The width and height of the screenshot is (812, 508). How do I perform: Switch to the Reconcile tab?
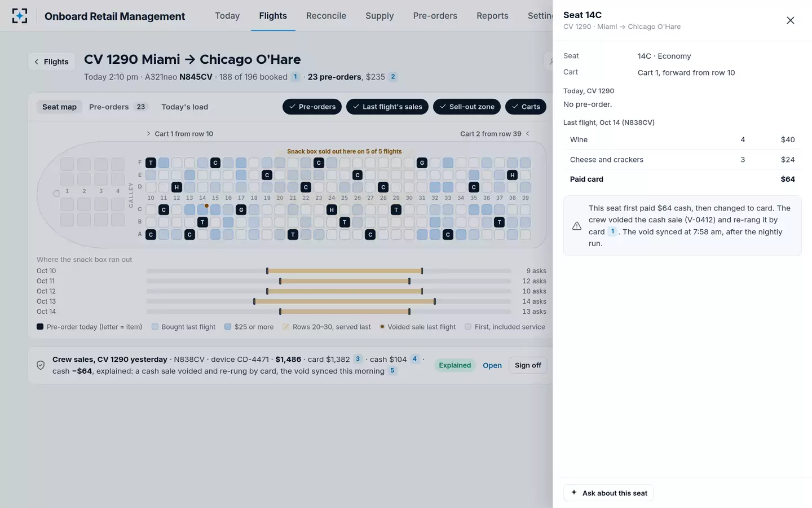[326, 16]
